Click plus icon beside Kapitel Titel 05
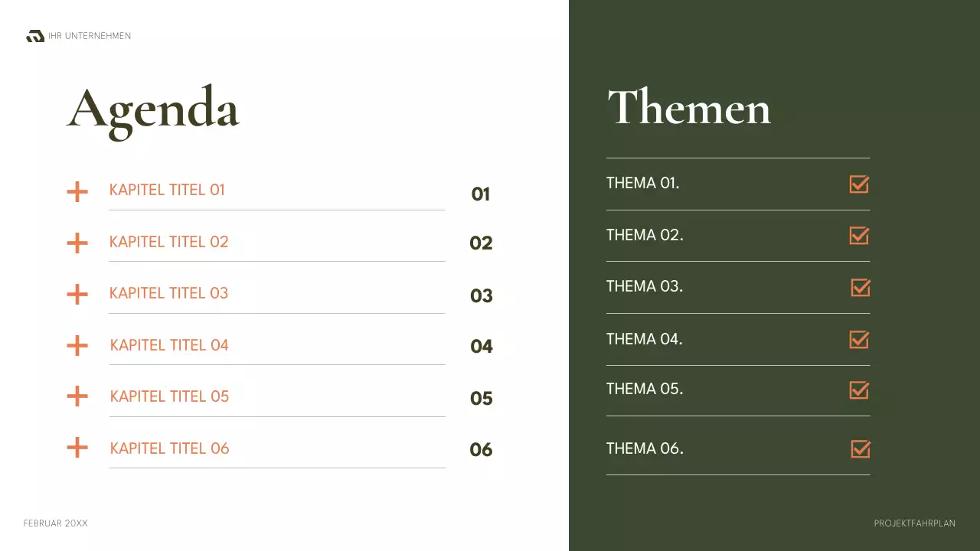Viewport: 980px width, 551px height. pyautogui.click(x=77, y=396)
